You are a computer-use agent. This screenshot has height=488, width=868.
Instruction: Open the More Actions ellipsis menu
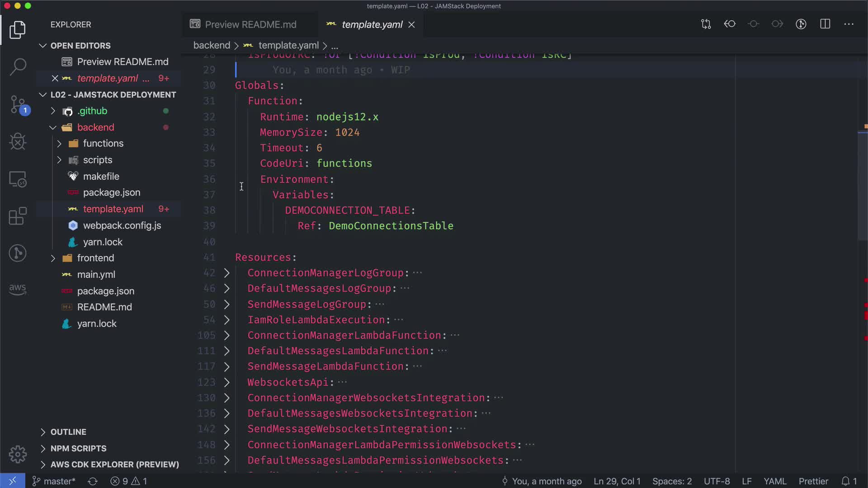[849, 24]
